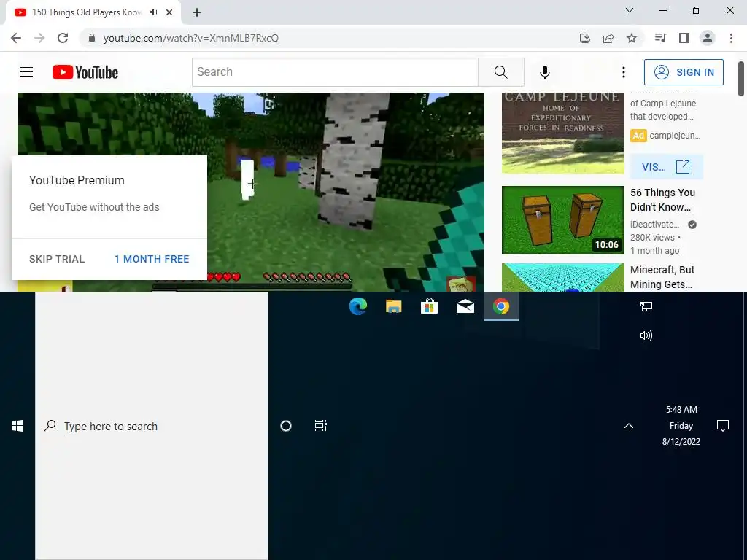Screen dimensions: 747x560
Task: Open 56 Things You Didn't Know title
Action: (x=662, y=200)
